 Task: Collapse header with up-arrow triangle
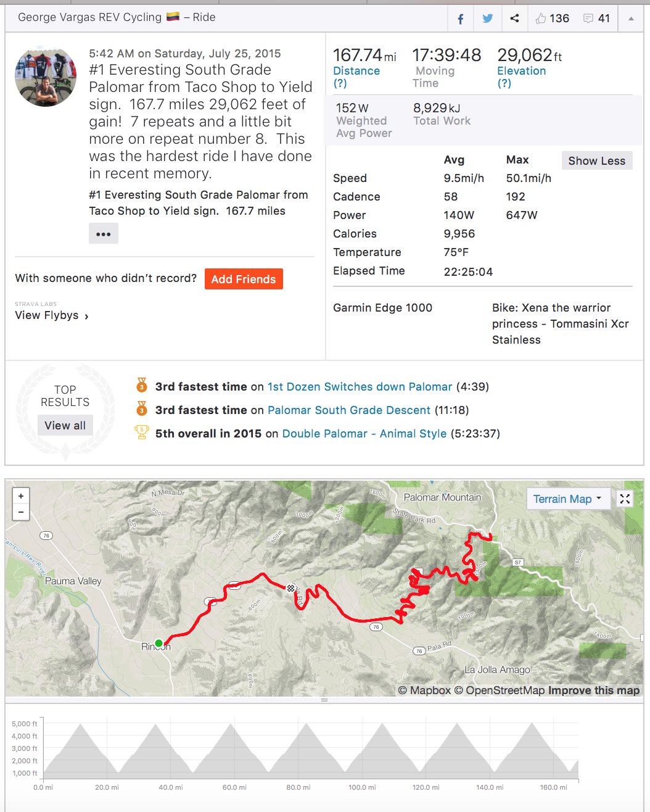[631, 19]
